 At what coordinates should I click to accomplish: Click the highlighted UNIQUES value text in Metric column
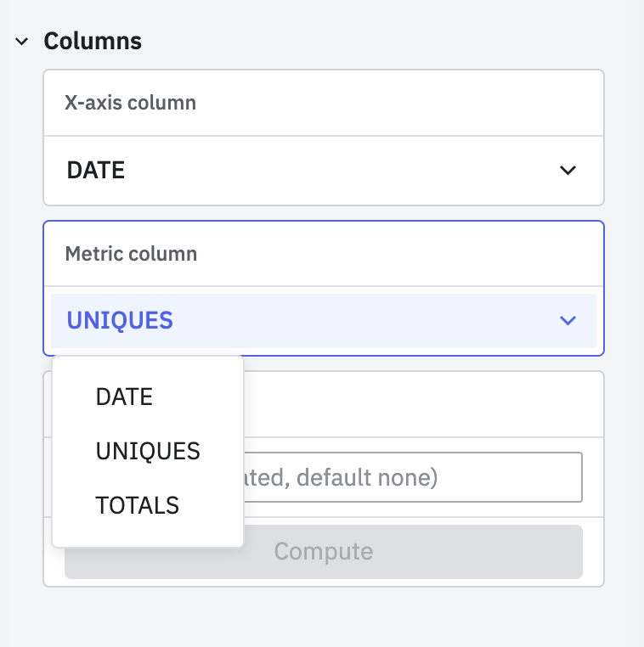tap(120, 320)
